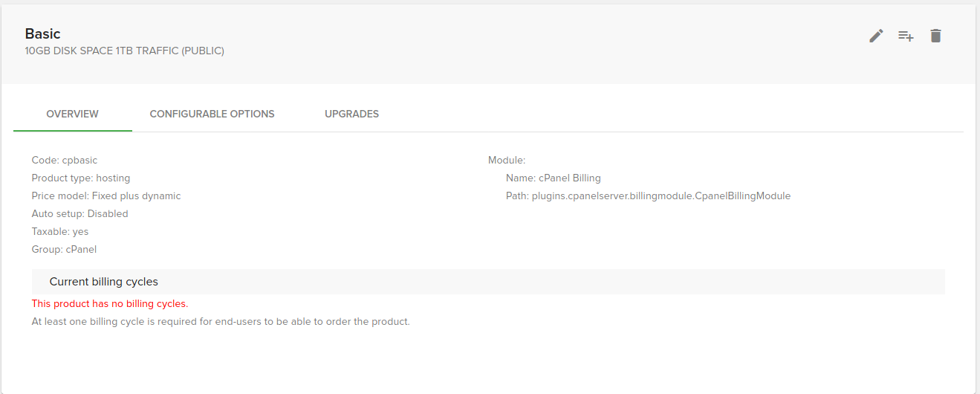Click the Product type: hosting text
The image size is (980, 394).
tap(80, 178)
